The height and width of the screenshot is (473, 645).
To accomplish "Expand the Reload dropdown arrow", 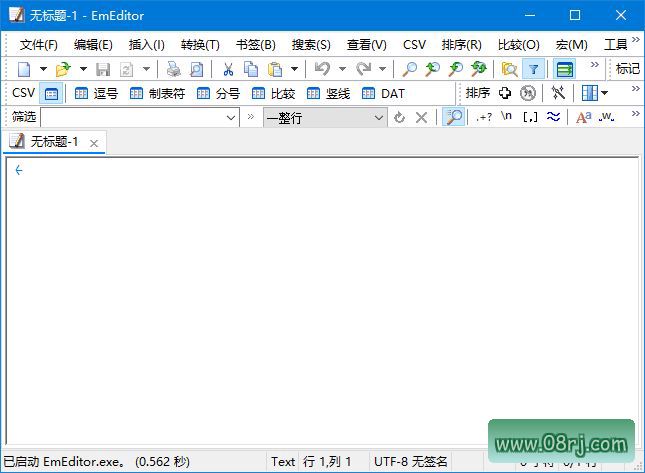I will [x=146, y=69].
